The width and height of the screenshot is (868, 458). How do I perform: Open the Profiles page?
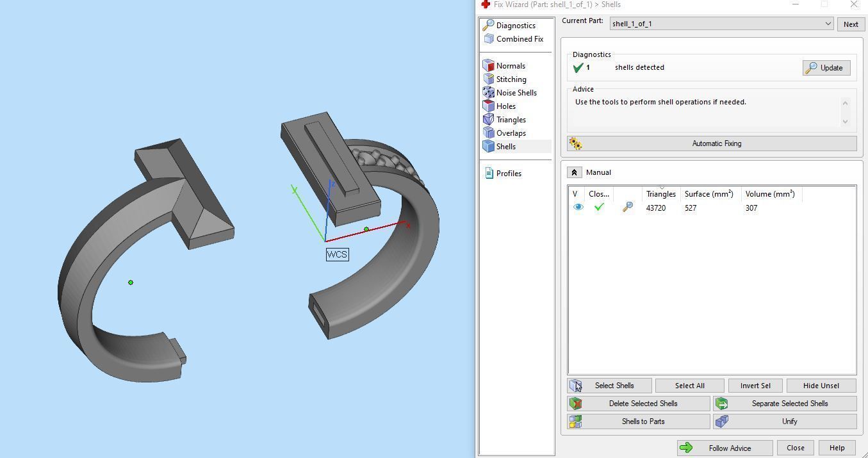[509, 174]
